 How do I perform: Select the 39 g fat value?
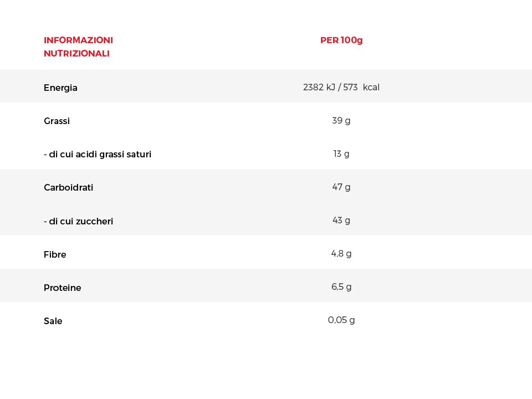[x=341, y=121]
